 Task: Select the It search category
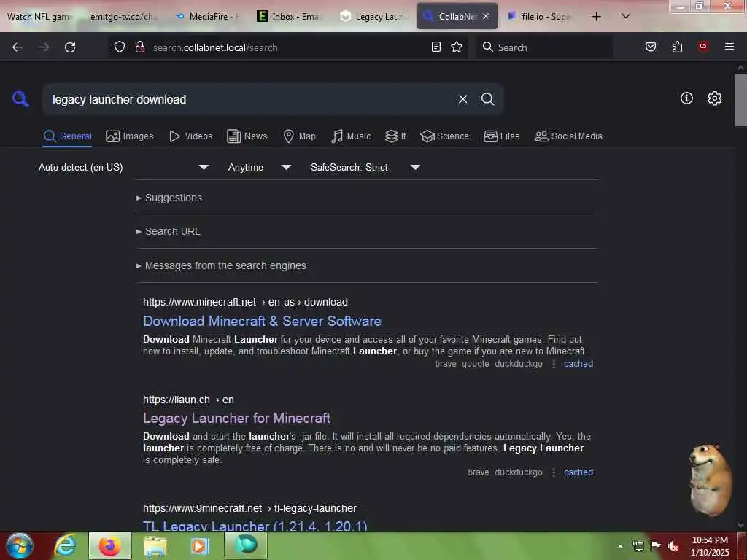[395, 136]
